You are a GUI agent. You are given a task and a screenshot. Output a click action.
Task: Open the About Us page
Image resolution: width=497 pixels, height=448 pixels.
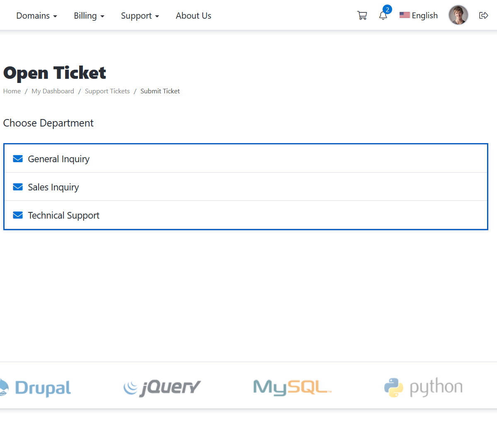193,16
